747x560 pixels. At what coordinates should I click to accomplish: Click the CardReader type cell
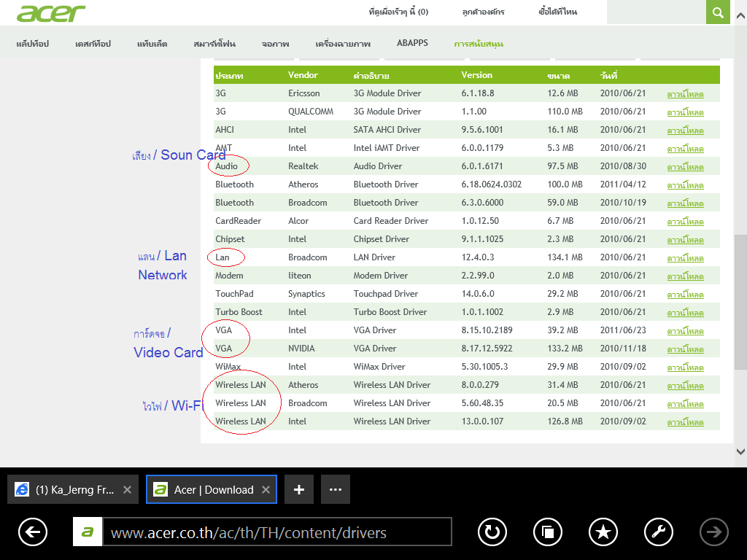coord(239,221)
